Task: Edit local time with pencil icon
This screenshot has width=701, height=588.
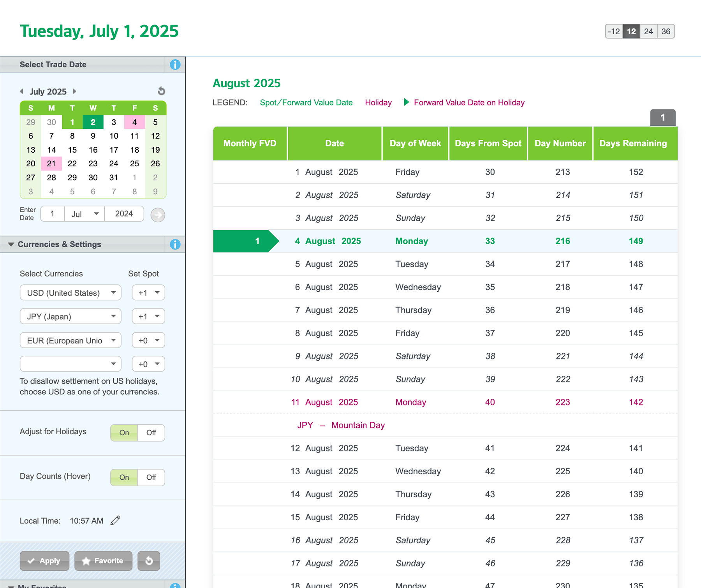Action: [x=115, y=521]
